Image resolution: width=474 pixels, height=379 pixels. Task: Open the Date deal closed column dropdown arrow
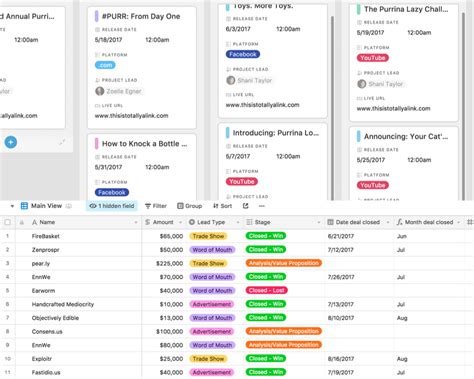coord(388,222)
